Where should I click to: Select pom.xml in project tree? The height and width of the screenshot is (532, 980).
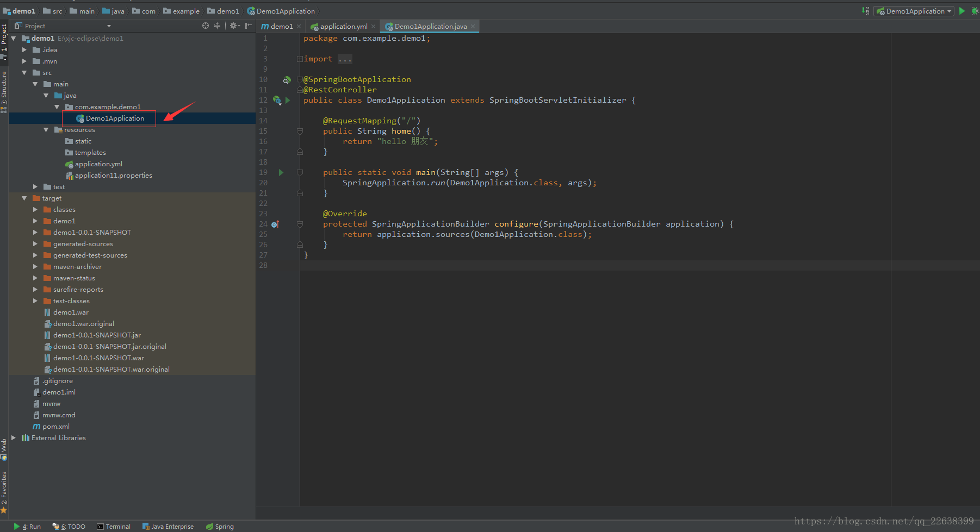(51, 426)
